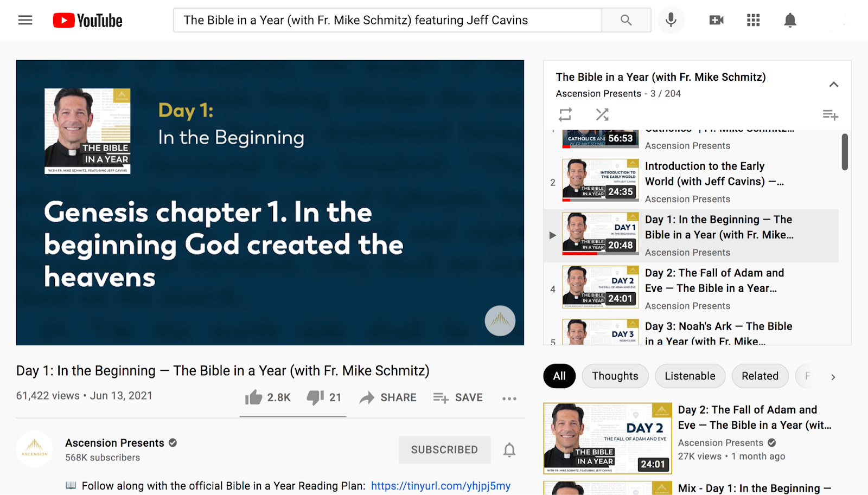Open the notifications bell in header
This screenshot has height=495, width=868.
tap(790, 20)
